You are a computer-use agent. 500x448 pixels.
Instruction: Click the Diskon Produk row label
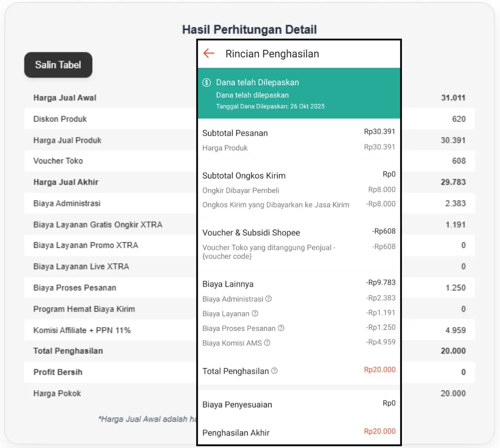(60, 119)
